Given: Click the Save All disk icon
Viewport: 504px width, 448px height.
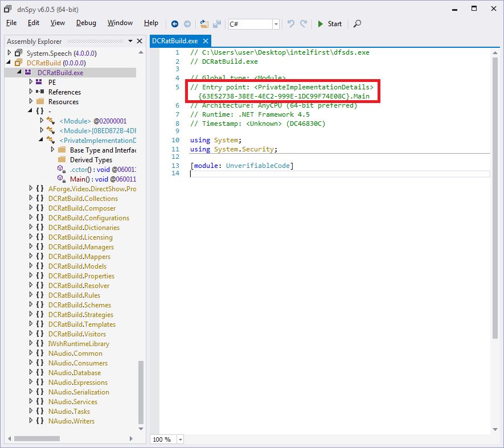Looking at the screenshot, I should [x=217, y=24].
